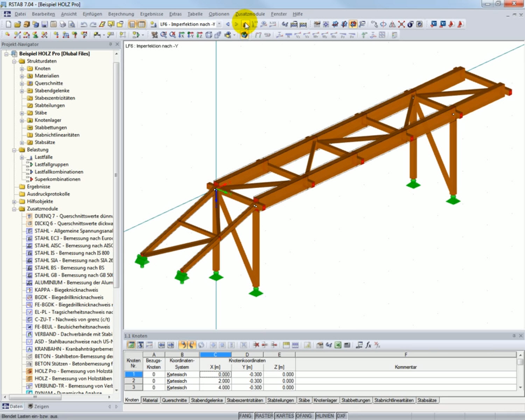Switch to the Knotenlager table tab
525x420 pixels.
[x=325, y=400]
